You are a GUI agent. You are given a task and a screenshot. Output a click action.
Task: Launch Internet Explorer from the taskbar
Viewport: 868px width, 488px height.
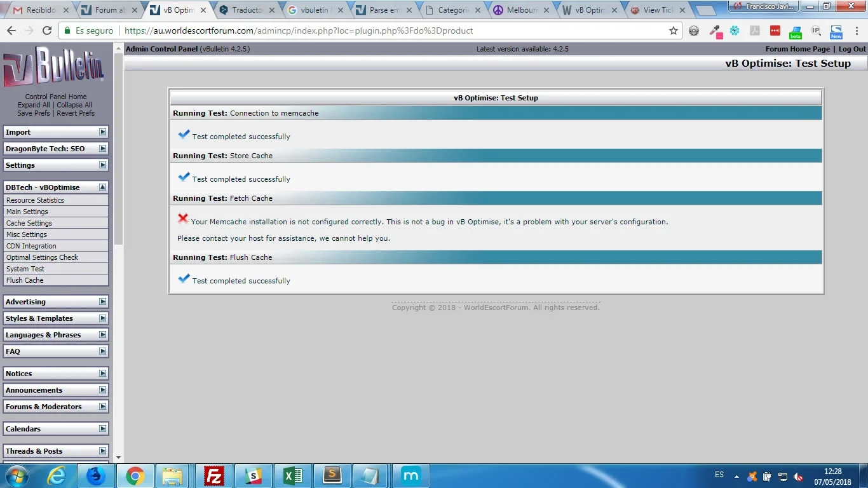coord(57,475)
